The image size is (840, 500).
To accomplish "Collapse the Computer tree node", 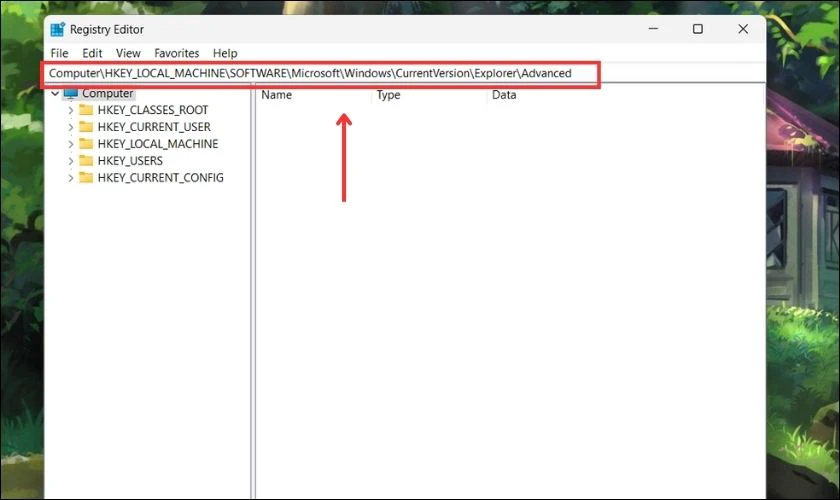I will [x=55, y=93].
